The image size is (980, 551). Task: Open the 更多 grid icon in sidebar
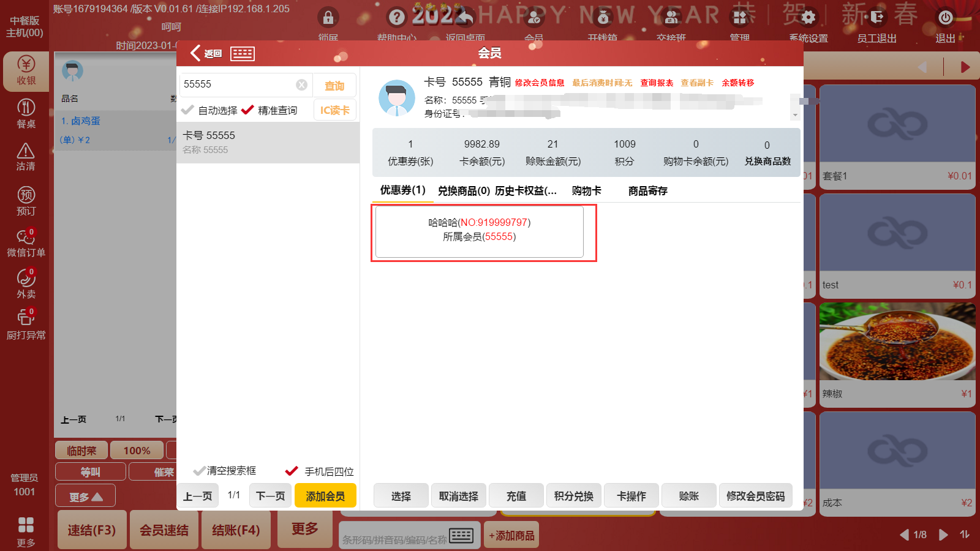tap(26, 531)
